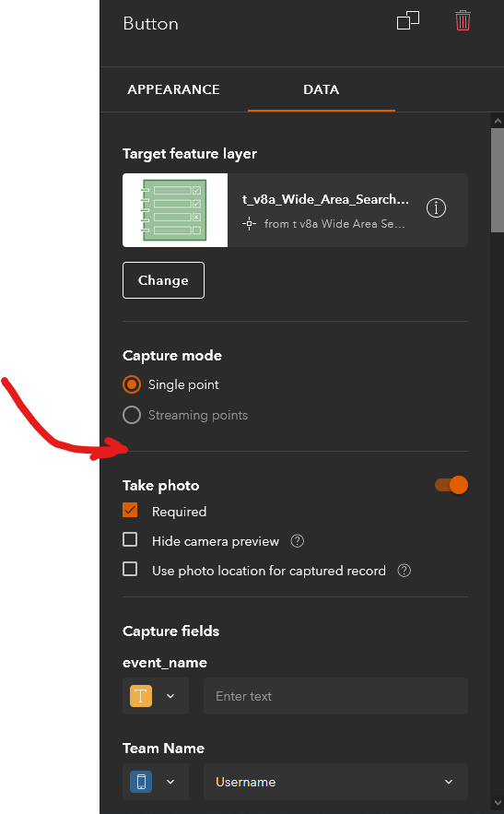Click the blue device icon for Team Name
The image size is (504, 814).
pos(141,782)
